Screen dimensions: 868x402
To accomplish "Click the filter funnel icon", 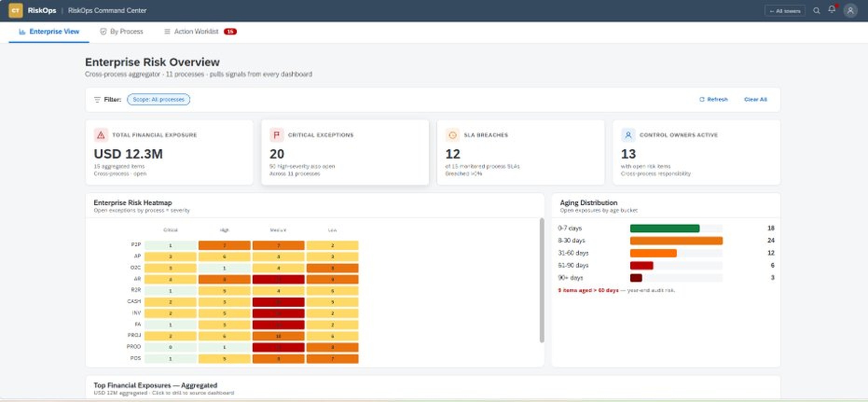I will point(97,99).
